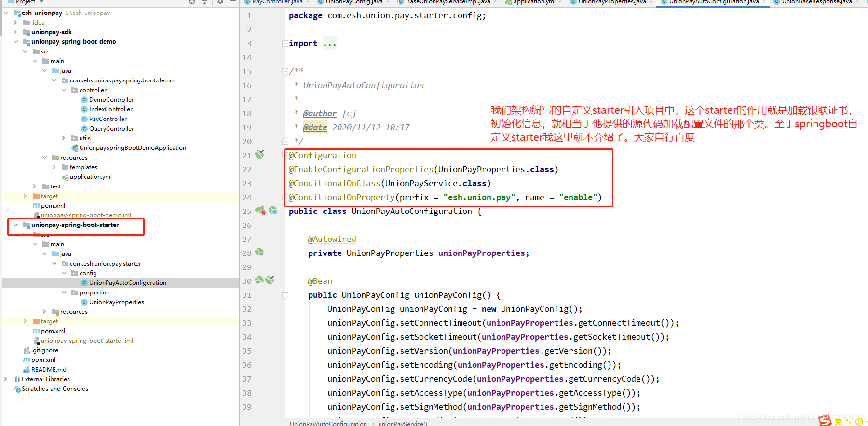This screenshot has height=426, width=868.
Task: Click the Spring leaf with red star gutter icon on line 25
Action: [260, 210]
